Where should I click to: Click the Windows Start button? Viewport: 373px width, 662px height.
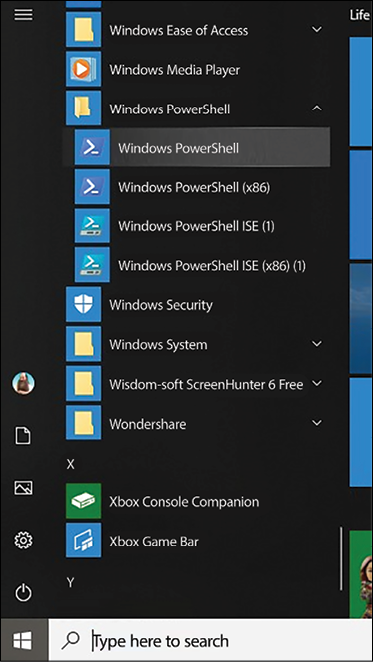tap(23, 641)
